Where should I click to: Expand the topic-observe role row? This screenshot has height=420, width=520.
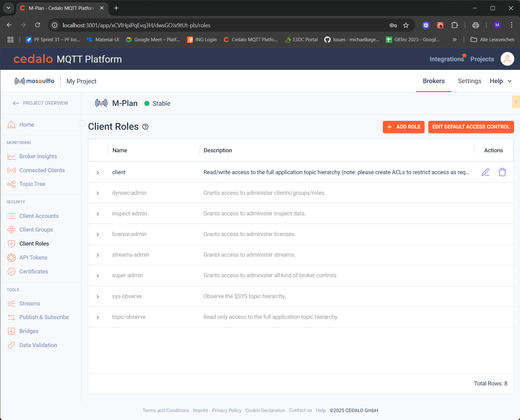pyautogui.click(x=98, y=317)
